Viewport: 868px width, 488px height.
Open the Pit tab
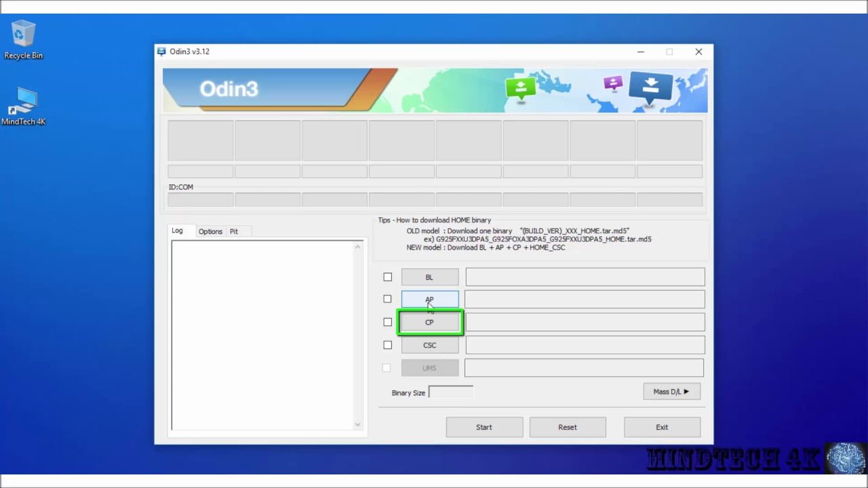click(x=234, y=232)
